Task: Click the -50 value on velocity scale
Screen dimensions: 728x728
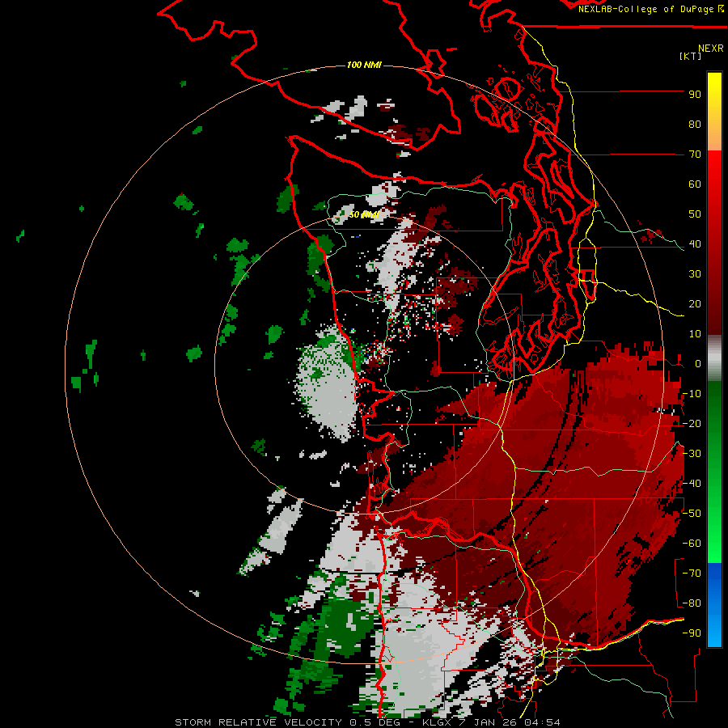Action: 692,514
